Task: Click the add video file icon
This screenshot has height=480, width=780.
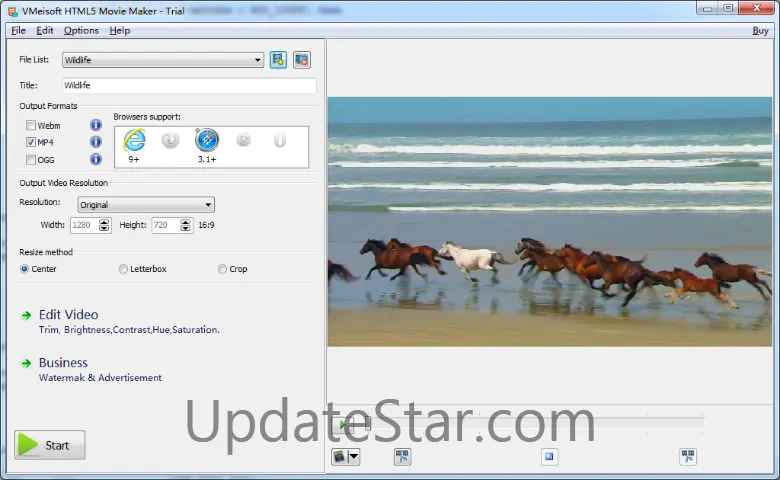Action: coord(278,60)
